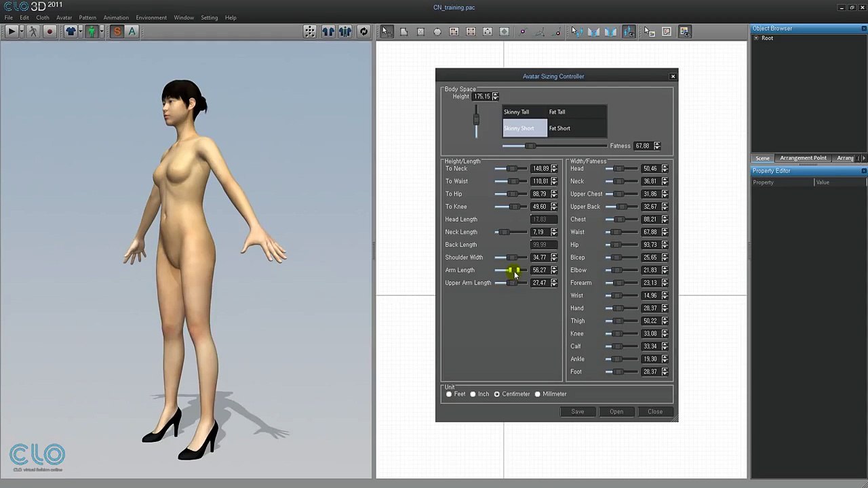Click the vertical Height slider

[x=476, y=121]
